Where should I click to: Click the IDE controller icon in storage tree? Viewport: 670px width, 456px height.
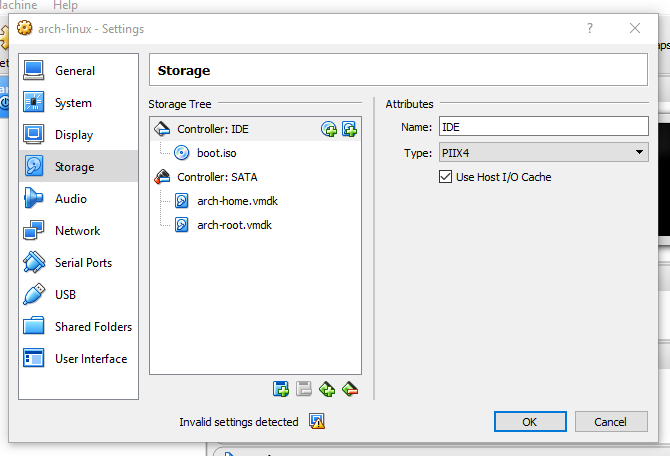click(x=162, y=129)
